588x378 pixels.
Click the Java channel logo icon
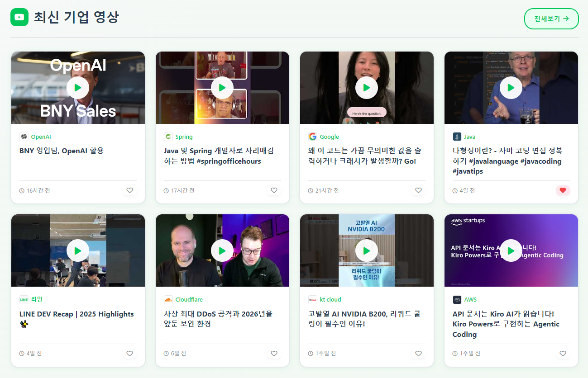point(457,137)
